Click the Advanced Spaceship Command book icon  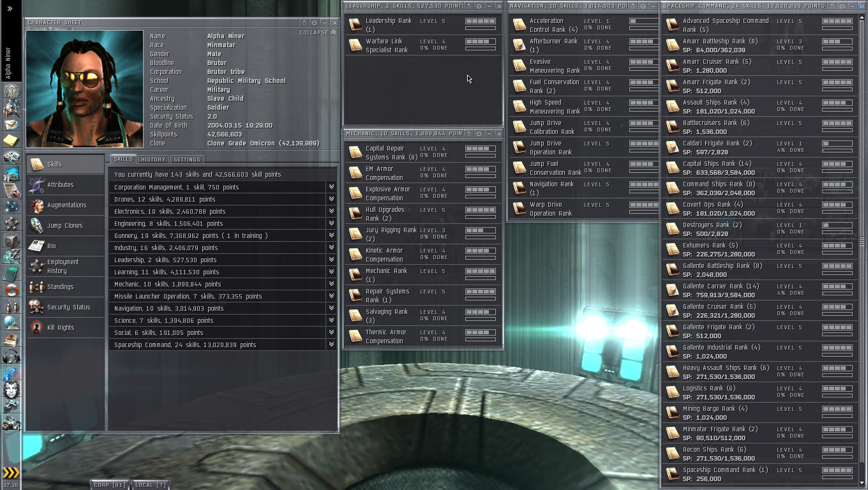pyautogui.click(x=672, y=24)
